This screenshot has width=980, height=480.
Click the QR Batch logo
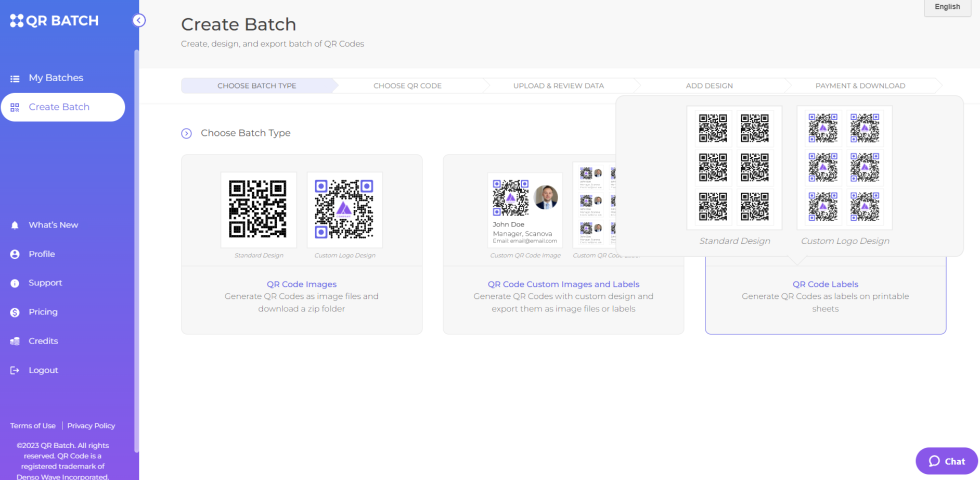[x=54, y=20]
